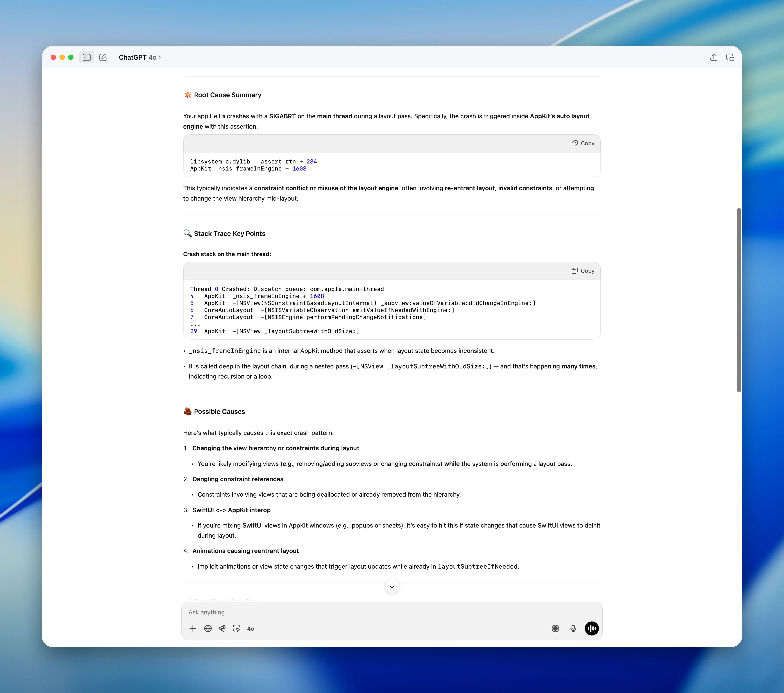The width and height of the screenshot is (784, 693).
Task: Click the magnifying glass emoji beside Stack Trace
Action: point(188,234)
